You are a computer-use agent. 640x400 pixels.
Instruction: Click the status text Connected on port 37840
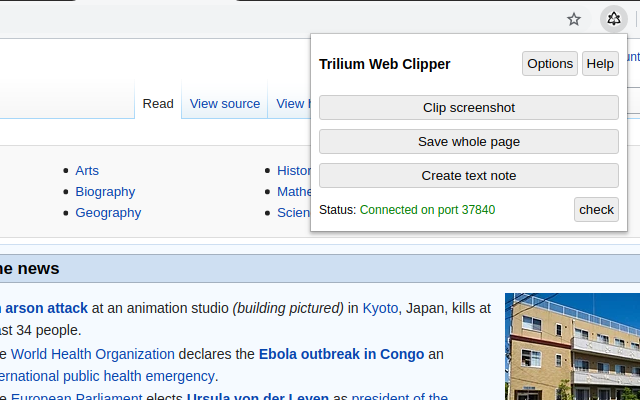coord(427,210)
